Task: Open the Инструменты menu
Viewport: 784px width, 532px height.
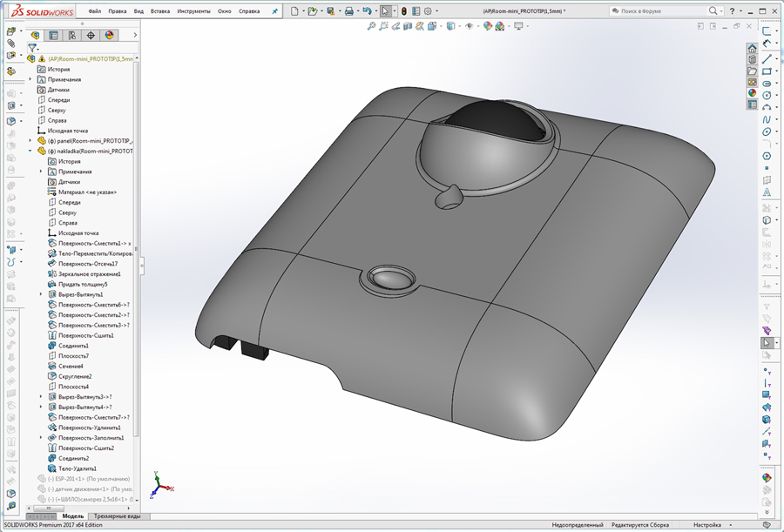Action: [x=193, y=11]
